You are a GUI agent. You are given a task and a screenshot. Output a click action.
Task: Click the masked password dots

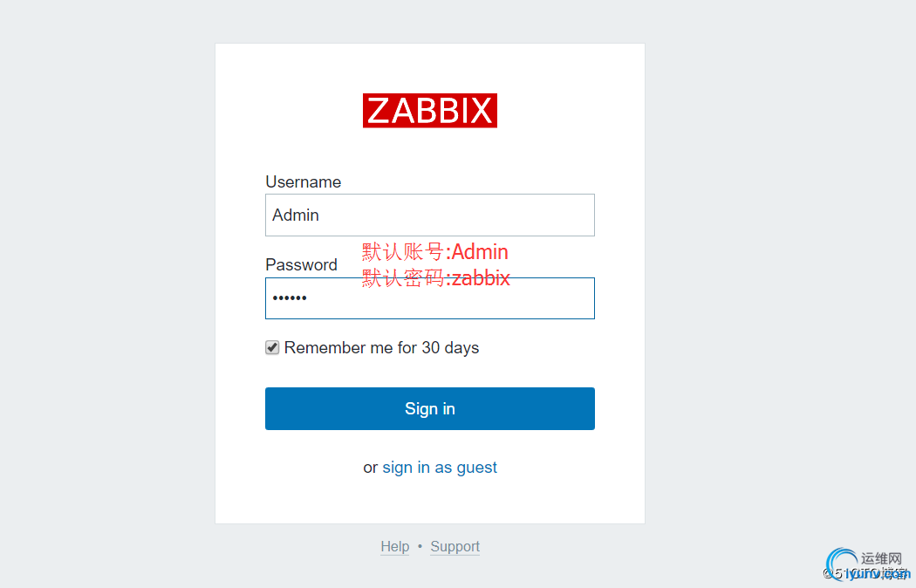coord(290,298)
